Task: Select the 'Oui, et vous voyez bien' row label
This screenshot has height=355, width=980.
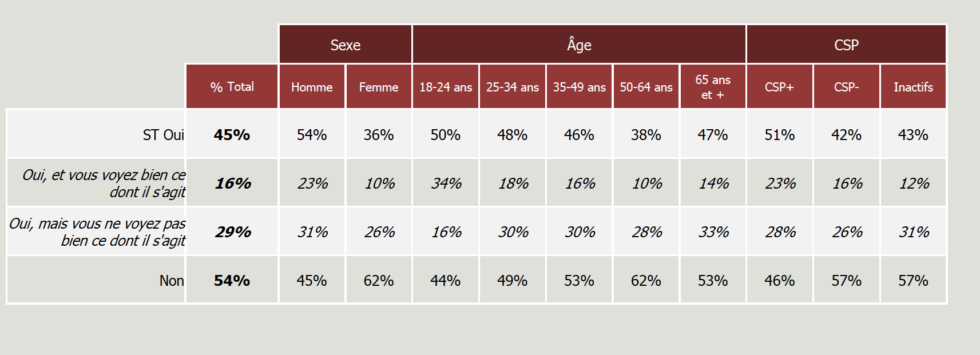Action: (104, 183)
